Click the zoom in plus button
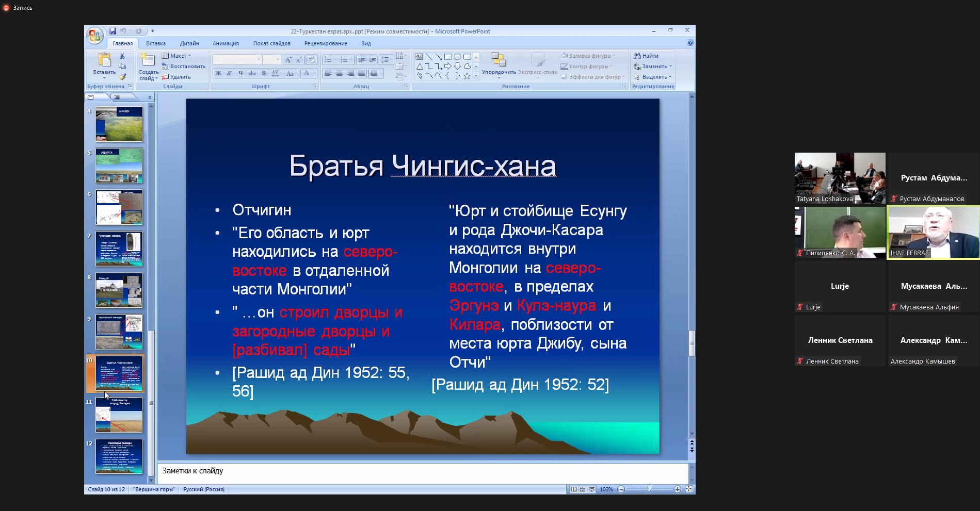This screenshot has height=511, width=980. pos(677,489)
